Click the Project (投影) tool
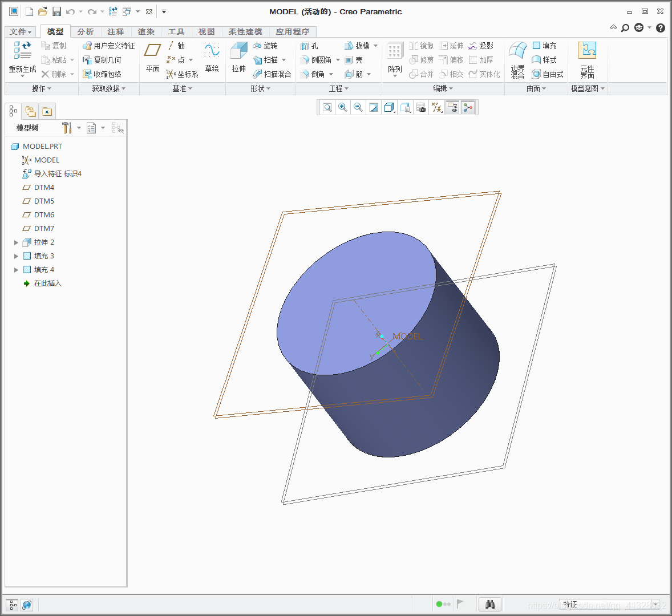The image size is (672, 616). point(481,46)
